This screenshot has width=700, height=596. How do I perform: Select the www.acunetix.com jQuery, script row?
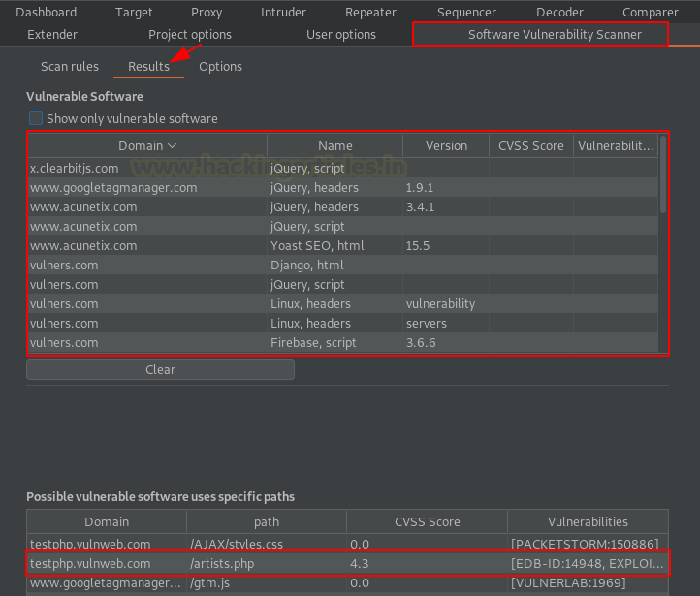tap(343, 226)
